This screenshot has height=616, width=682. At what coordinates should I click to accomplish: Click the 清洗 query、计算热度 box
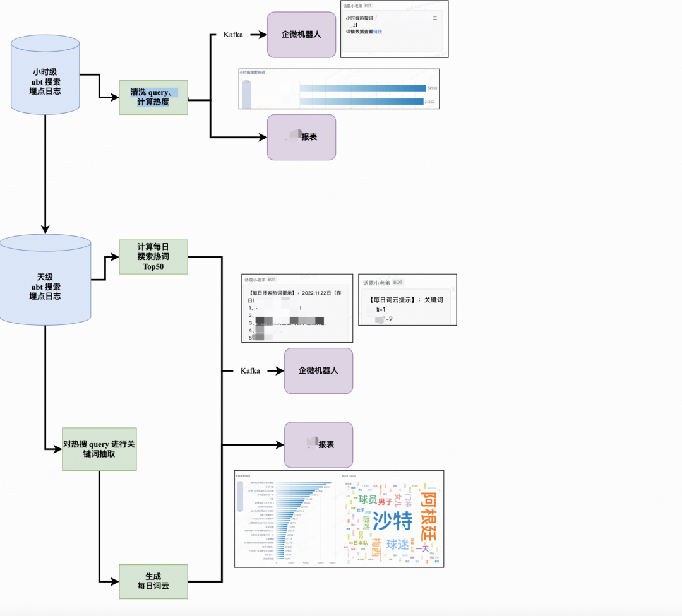pos(153,97)
